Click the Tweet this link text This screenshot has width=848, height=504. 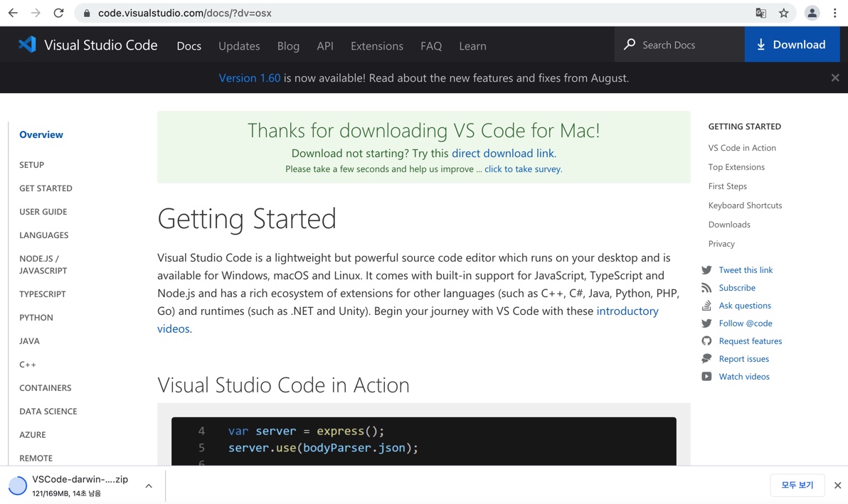[746, 270]
